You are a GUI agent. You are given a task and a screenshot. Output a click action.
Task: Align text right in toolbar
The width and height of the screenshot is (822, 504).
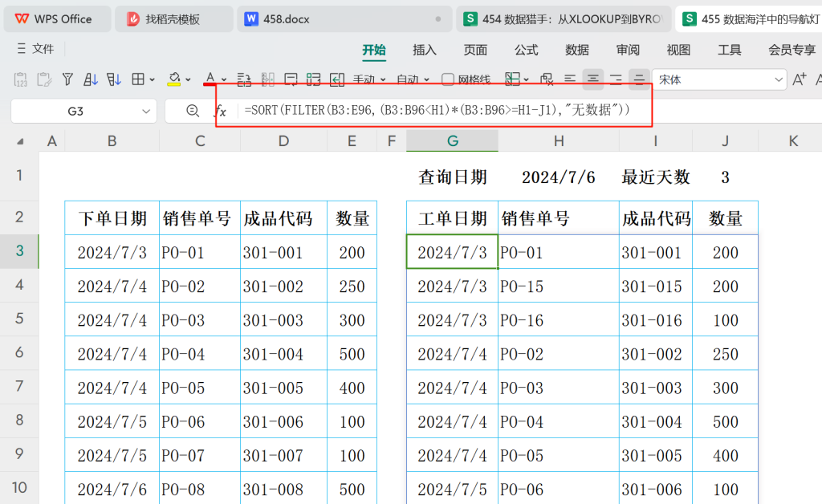616,79
